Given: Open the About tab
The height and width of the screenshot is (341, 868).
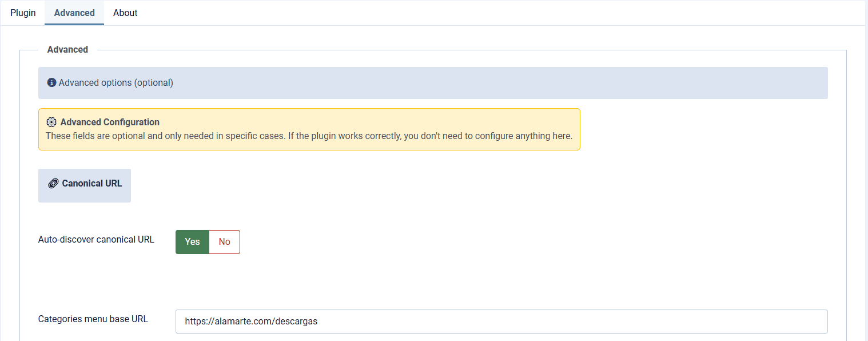Looking at the screenshot, I should (x=125, y=13).
